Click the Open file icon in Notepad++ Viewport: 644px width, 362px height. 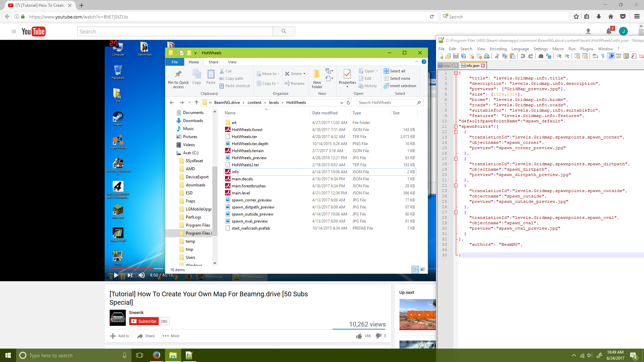[448, 56]
